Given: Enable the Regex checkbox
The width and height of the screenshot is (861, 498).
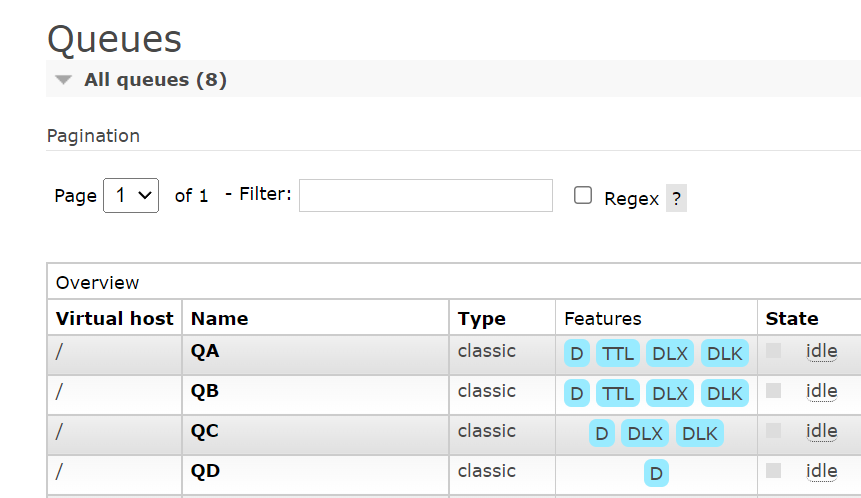Looking at the screenshot, I should 583,195.
